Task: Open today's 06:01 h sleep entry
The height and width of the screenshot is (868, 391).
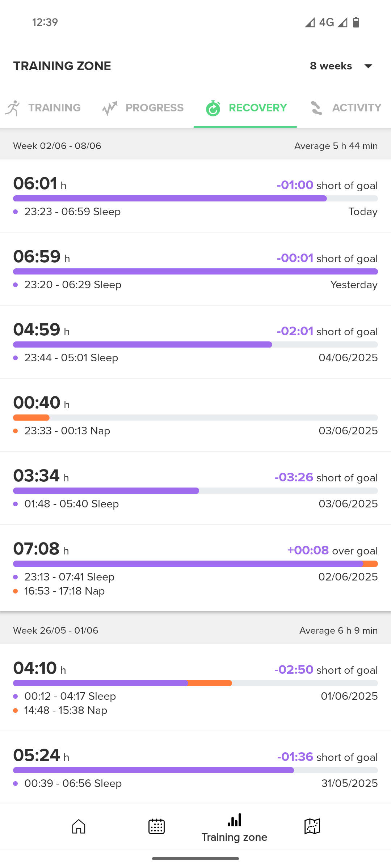Action: coord(195,196)
